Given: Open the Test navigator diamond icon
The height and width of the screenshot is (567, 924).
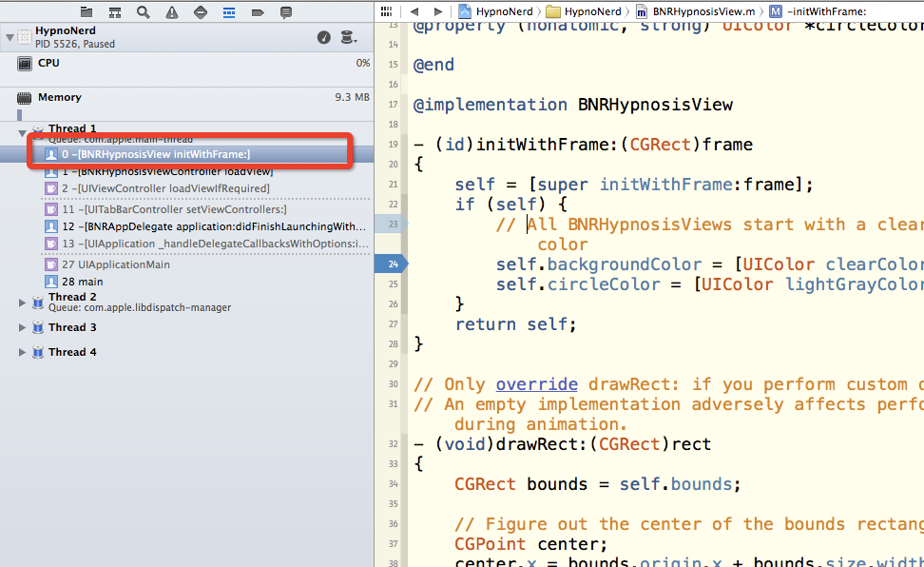Looking at the screenshot, I should pos(201,12).
